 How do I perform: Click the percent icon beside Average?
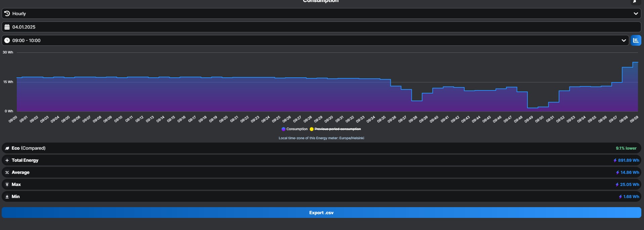pos(7,172)
